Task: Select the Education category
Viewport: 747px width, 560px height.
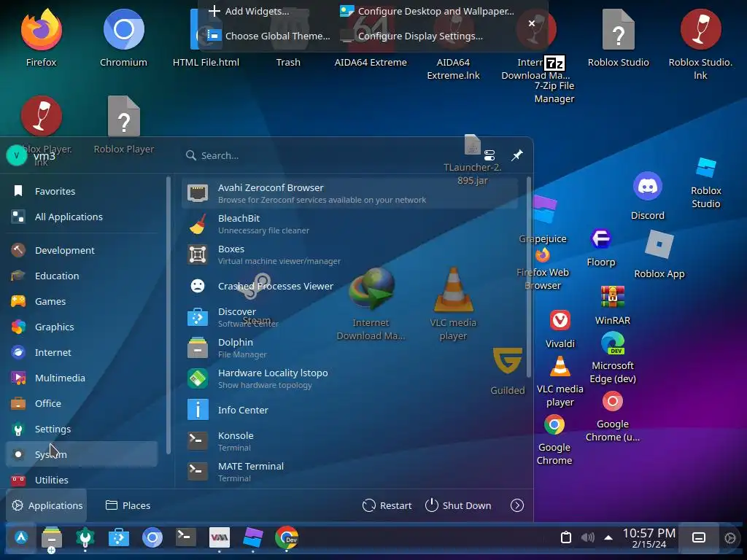Action: (82, 276)
